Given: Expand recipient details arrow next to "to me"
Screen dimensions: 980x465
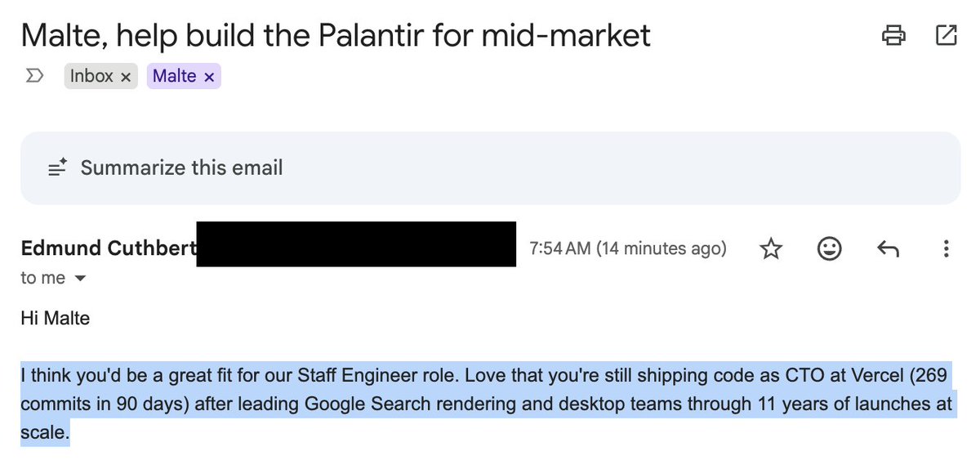Looking at the screenshot, I should pyautogui.click(x=80, y=279).
